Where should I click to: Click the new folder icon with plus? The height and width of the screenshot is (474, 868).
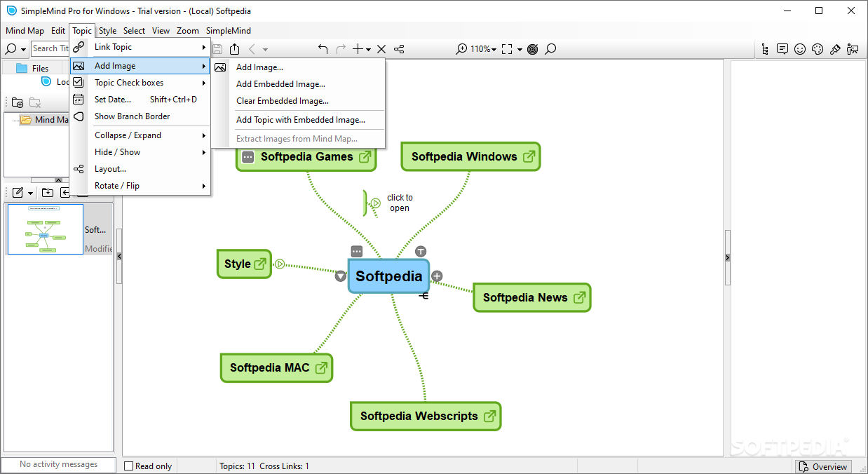point(18,102)
